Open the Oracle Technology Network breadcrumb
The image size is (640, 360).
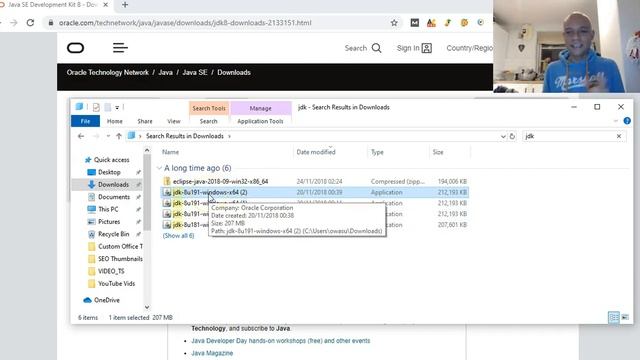tap(107, 72)
